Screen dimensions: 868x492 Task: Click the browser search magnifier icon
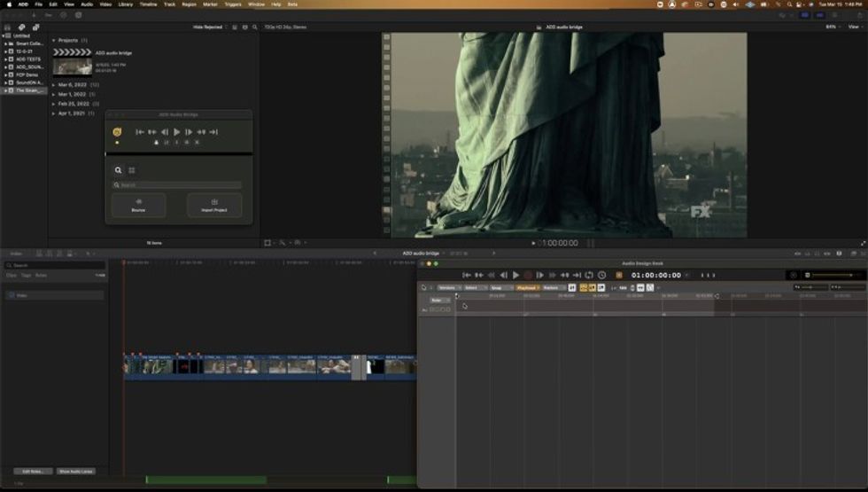point(255,27)
